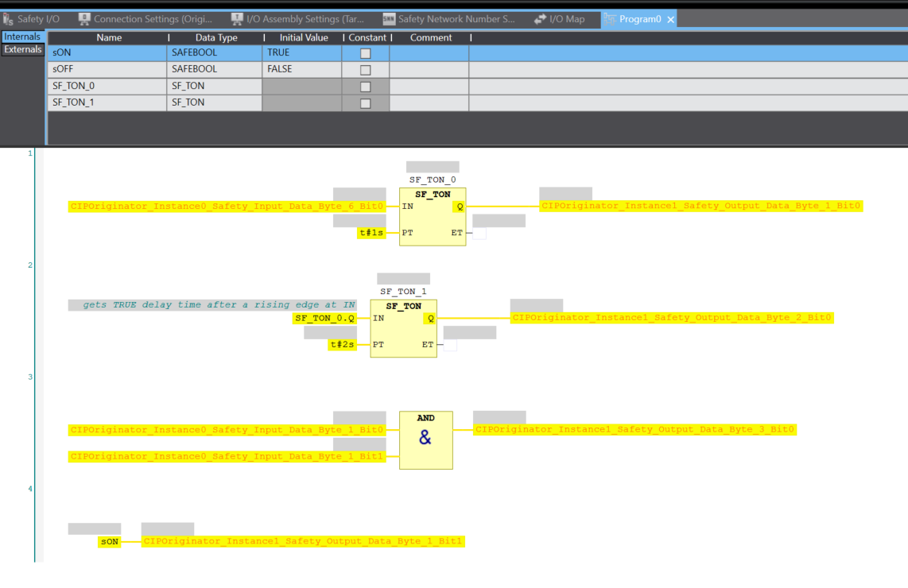908x588 pixels.
Task: Select Safety_Input_Data_Byte_1_Bit1 AND input
Action: click(x=227, y=457)
